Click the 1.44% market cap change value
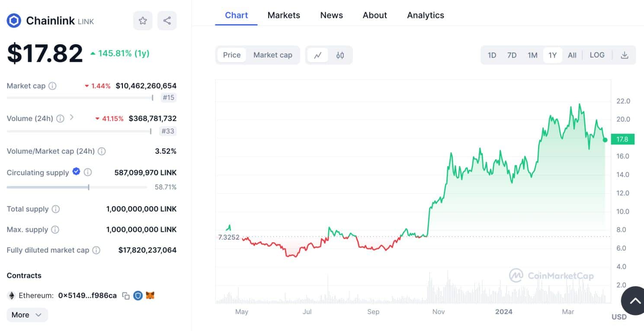This screenshot has width=644, height=331. coord(97,86)
